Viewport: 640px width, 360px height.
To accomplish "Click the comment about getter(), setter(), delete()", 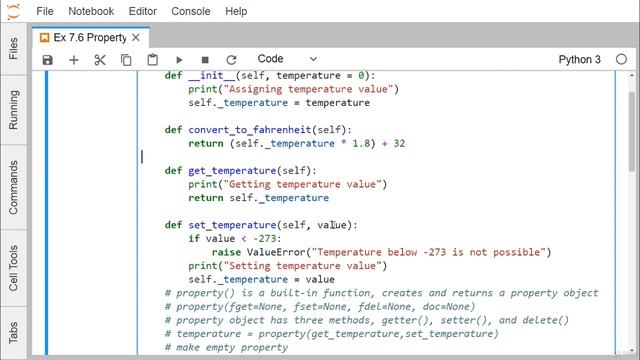I will tap(367, 320).
